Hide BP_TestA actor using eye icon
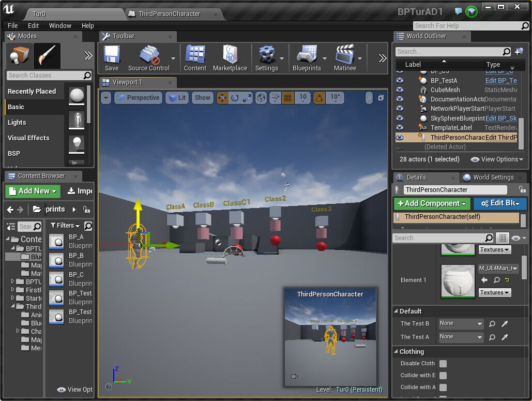The width and height of the screenshot is (532, 401). pos(400,81)
